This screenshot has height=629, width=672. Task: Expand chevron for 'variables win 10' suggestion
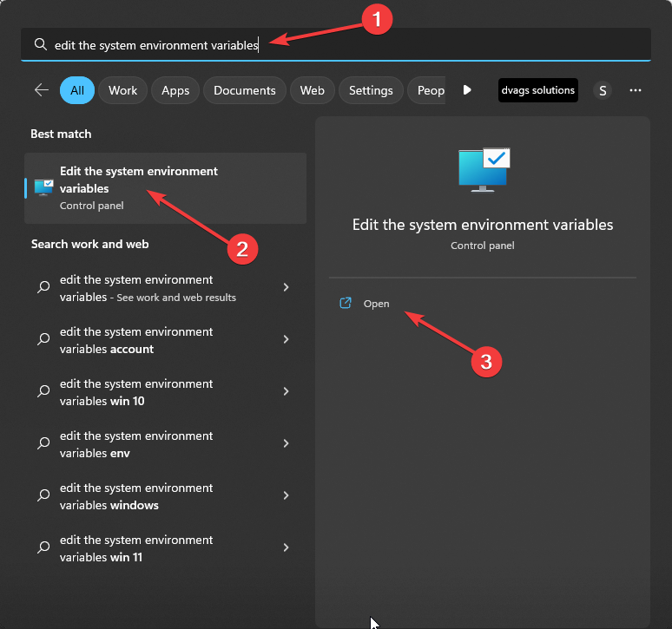pyautogui.click(x=287, y=391)
